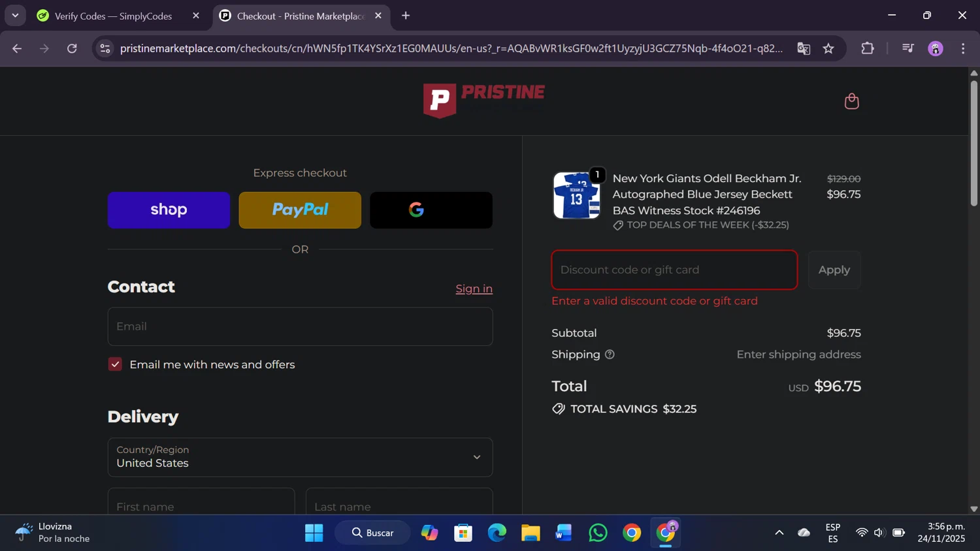Click the battery status tray icon
980x551 pixels.
click(x=899, y=533)
